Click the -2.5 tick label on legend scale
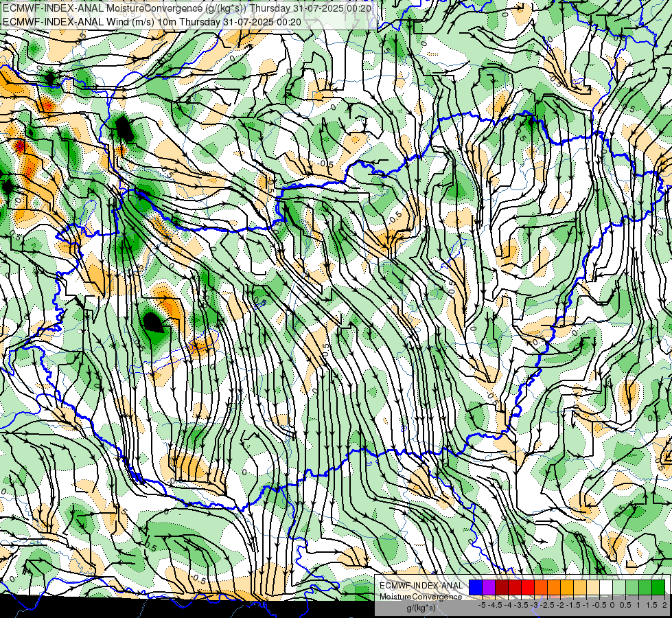The height and width of the screenshot is (618, 672). (x=547, y=605)
